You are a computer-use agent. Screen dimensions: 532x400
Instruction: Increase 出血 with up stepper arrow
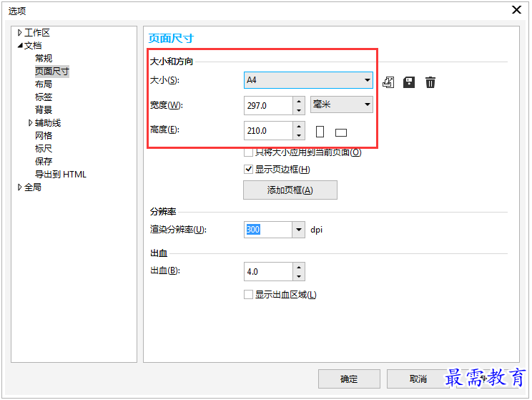tap(299, 267)
